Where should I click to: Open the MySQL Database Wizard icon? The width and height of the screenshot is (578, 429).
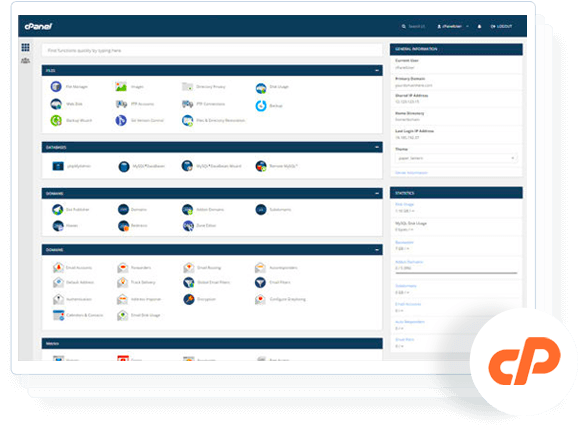[x=187, y=166]
